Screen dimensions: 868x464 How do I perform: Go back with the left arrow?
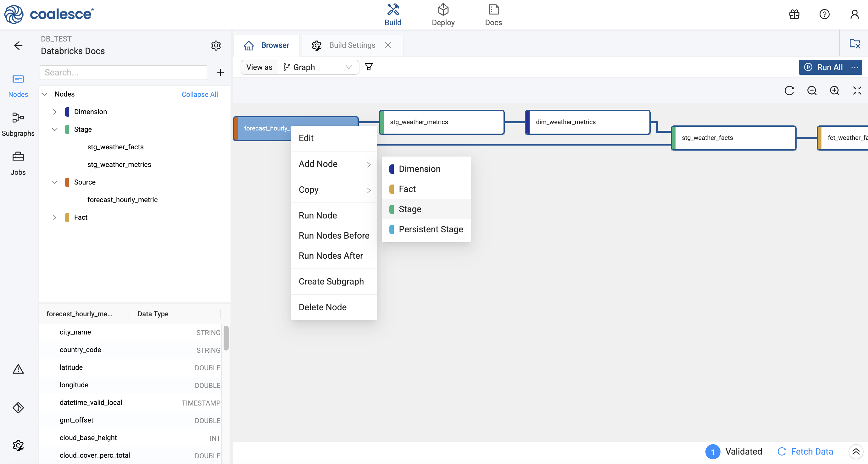[x=18, y=46]
